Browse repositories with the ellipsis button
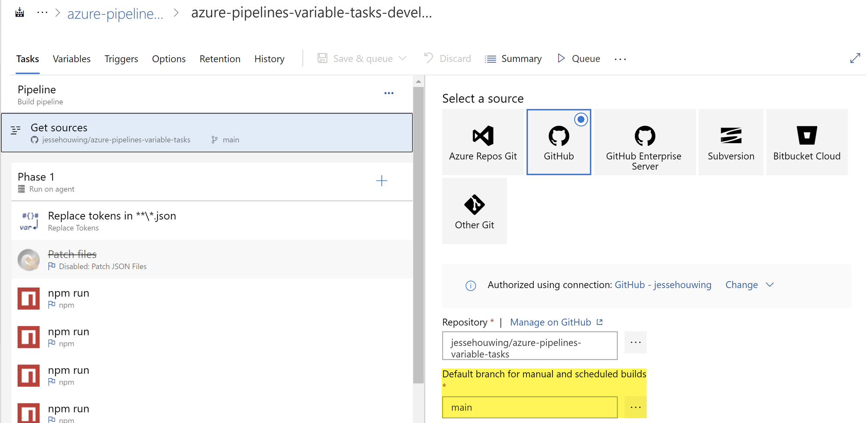This screenshot has width=868, height=423. point(635,343)
